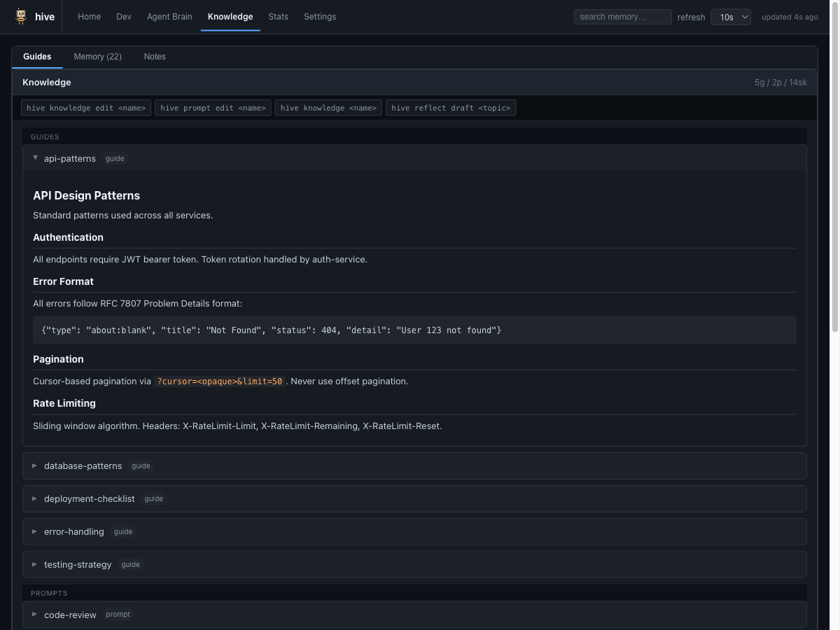Viewport: 840px width, 630px height.
Task: Select the Guides sub-tab
Action: pos(37,57)
